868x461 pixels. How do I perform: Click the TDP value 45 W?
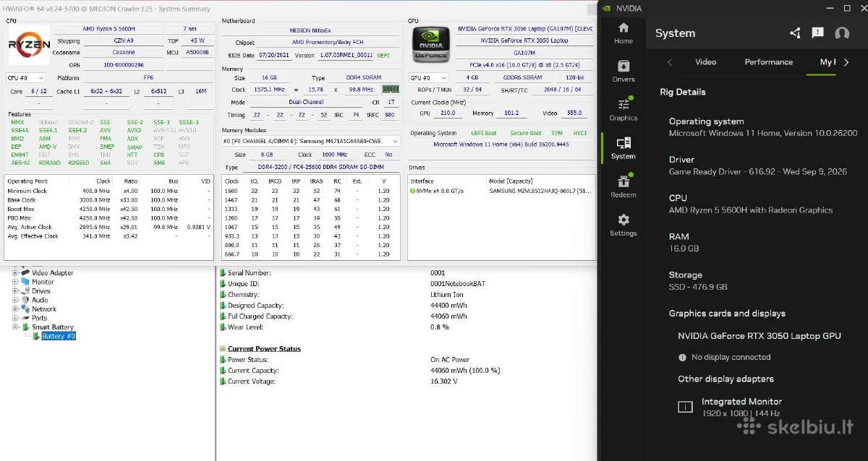(196, 40)
